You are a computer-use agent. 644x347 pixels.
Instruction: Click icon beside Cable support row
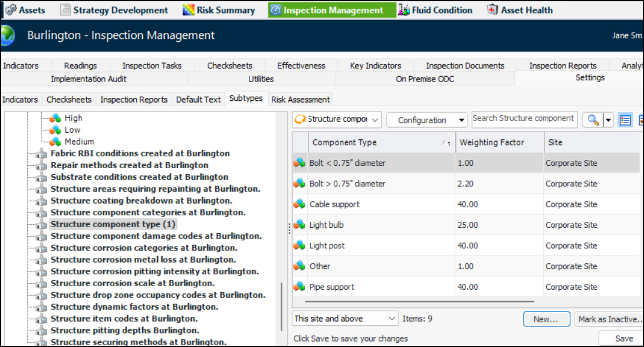[300, 204]
